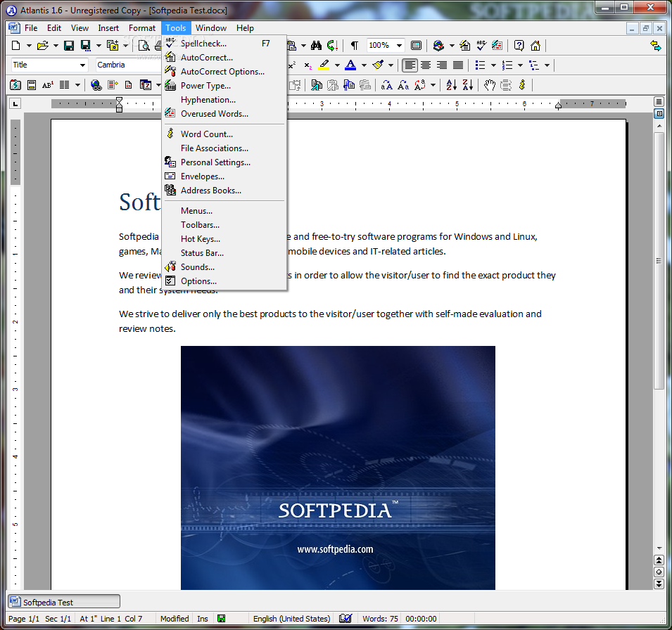
Task: Click the insert date calendar icon
Action: coord(146,85)
